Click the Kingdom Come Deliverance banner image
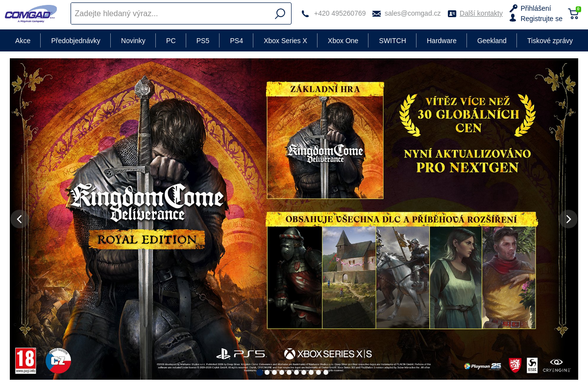The width and height of the screenshot is (588, 392). click(x=294, y=219)
